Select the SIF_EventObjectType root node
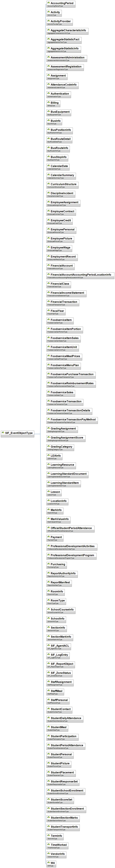115x868 pixels. pyautogui.click(x=19, y=433)
